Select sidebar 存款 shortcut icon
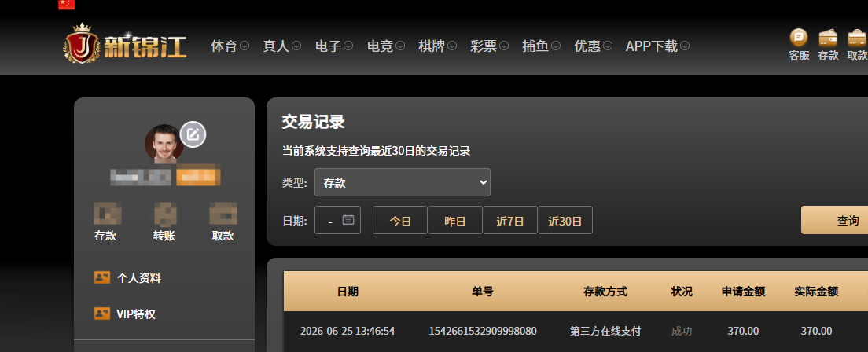Image resolution: width=868 pixels, height=352 pixels. pyautogui.click(x=108, y=214)
